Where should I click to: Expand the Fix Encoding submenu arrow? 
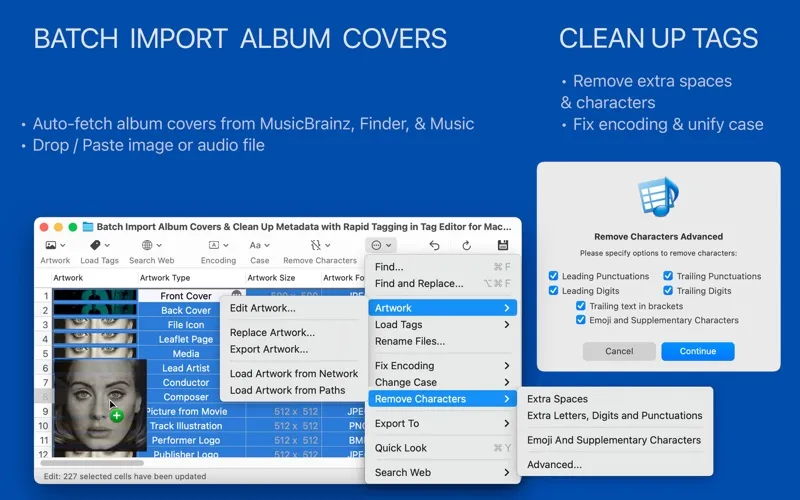point(507,365)
